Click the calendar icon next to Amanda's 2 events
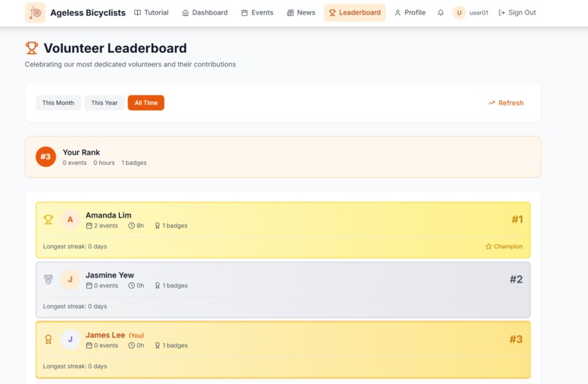 pos(89,226)
